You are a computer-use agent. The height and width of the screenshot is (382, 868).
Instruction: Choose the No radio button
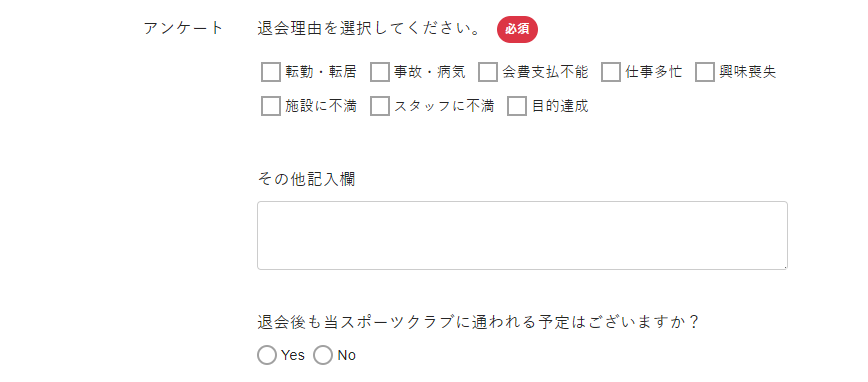323,355
